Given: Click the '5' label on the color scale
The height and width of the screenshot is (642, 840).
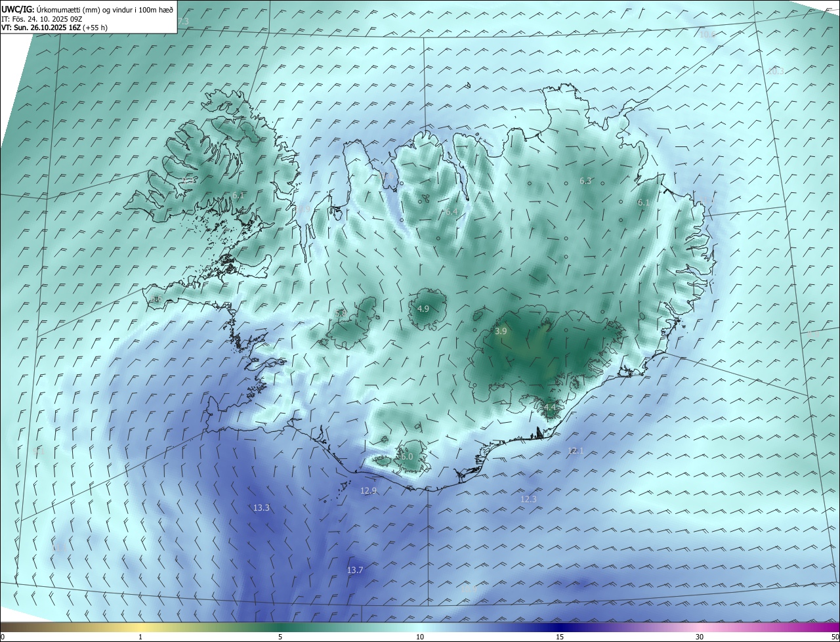Looking at the screenshot, I should (280, 637).
